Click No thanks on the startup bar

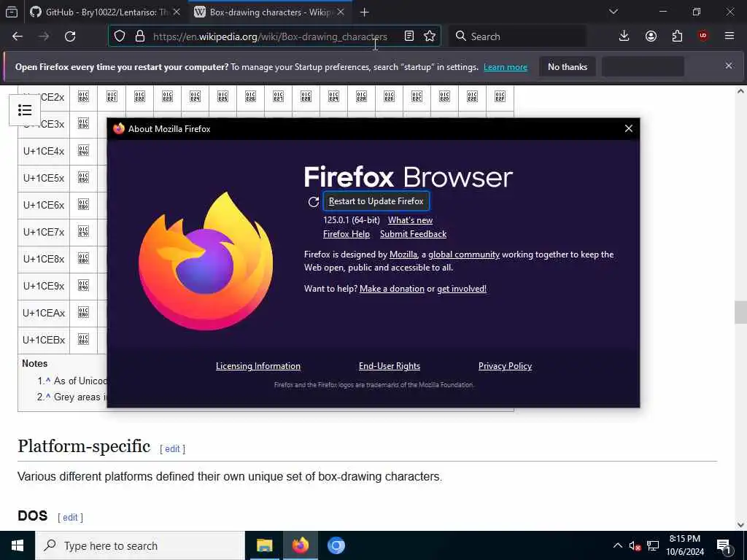point(568,66)
